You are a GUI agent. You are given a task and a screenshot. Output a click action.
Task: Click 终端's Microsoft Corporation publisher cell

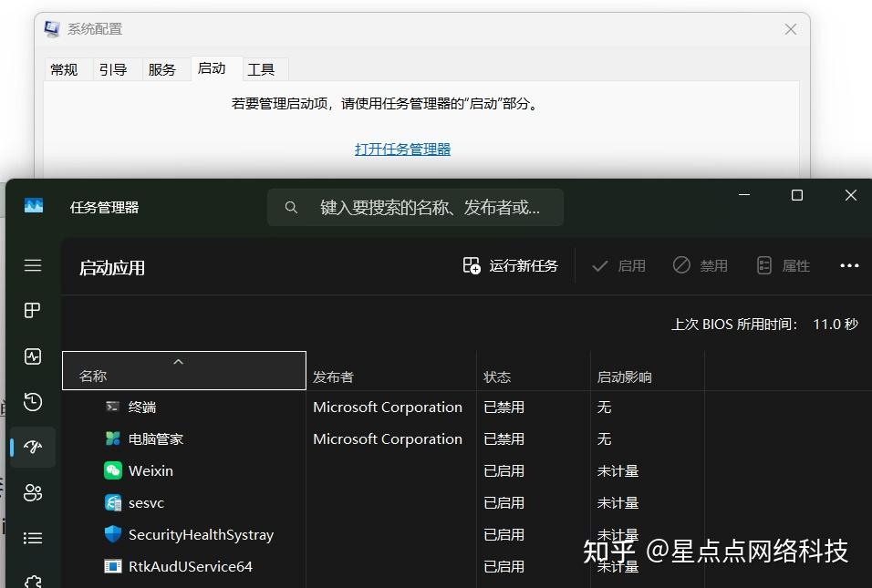pyautogui.click(x=388, y=407)
